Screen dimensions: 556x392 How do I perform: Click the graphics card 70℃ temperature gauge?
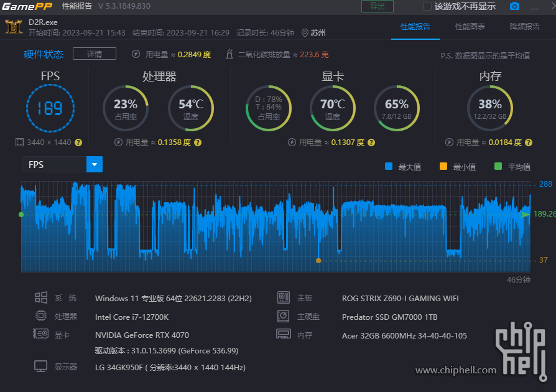(333, 108)
